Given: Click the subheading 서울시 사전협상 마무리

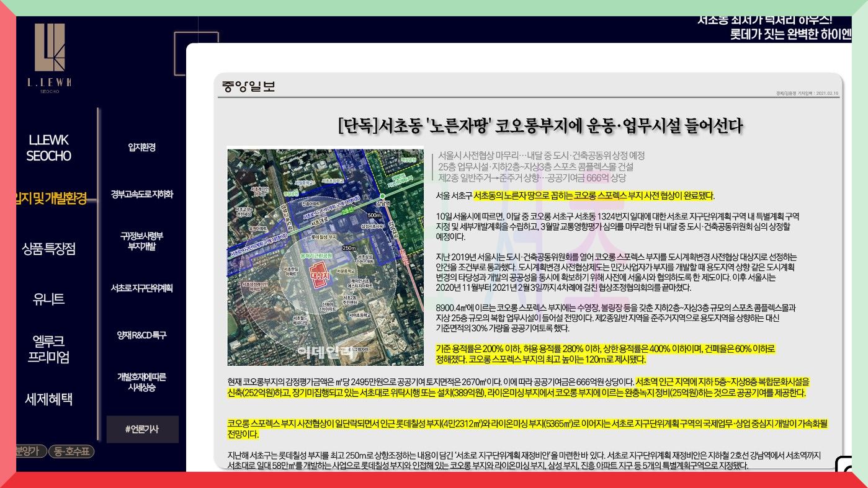Looking at the screenshot, I should (x=541, y=155).
